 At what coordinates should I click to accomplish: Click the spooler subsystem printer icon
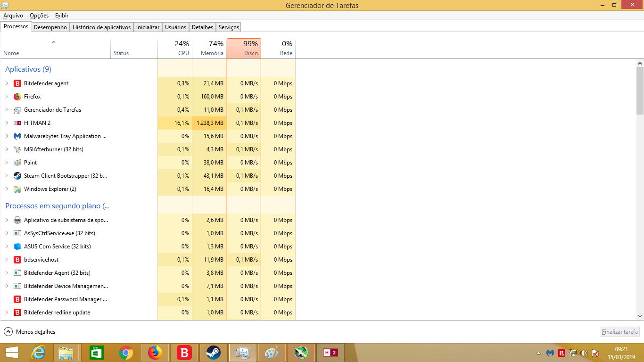point(17,220)
